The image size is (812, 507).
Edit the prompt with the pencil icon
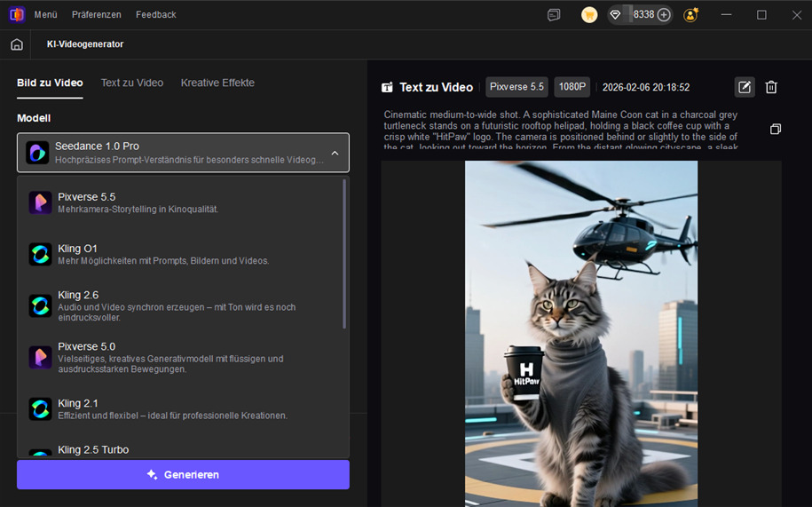[745, 87]
